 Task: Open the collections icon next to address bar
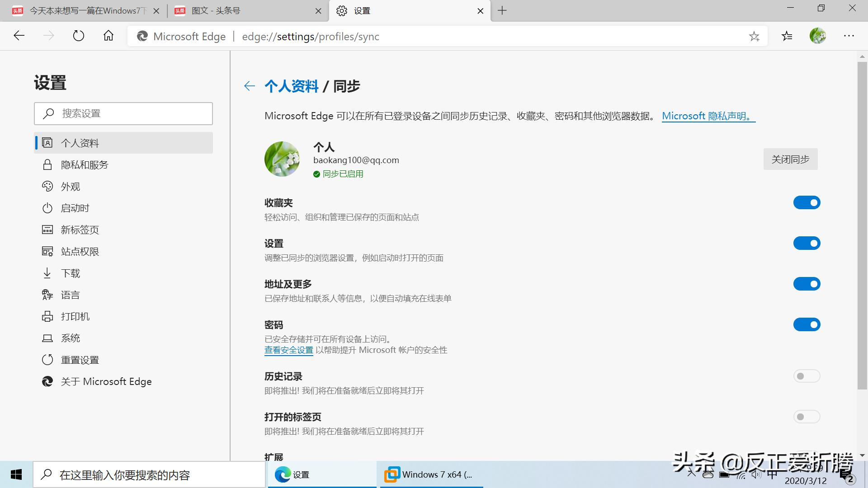click(787, 36)
